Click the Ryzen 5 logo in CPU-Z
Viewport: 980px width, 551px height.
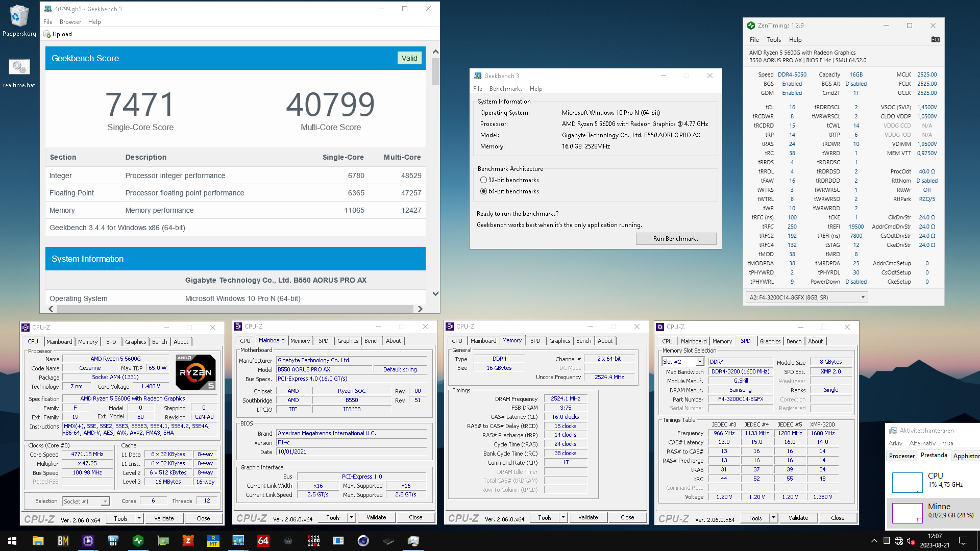(x=195, y=372)
